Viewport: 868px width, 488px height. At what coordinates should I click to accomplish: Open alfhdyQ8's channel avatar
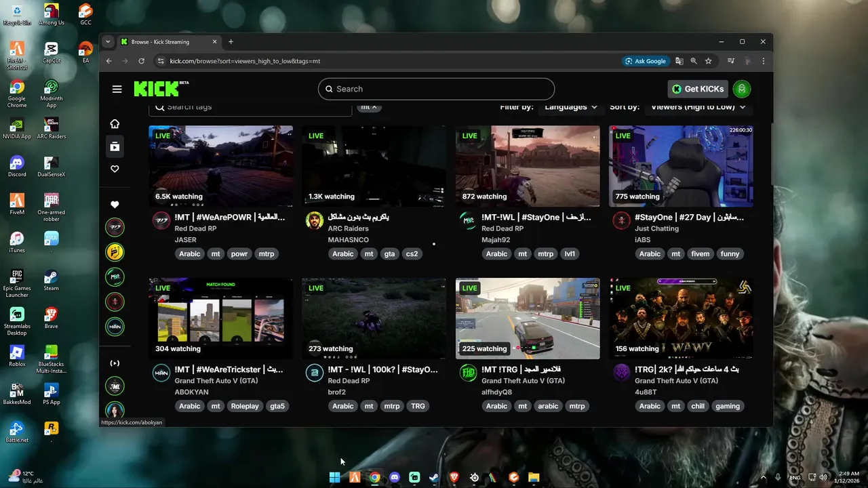pos(468,373)
